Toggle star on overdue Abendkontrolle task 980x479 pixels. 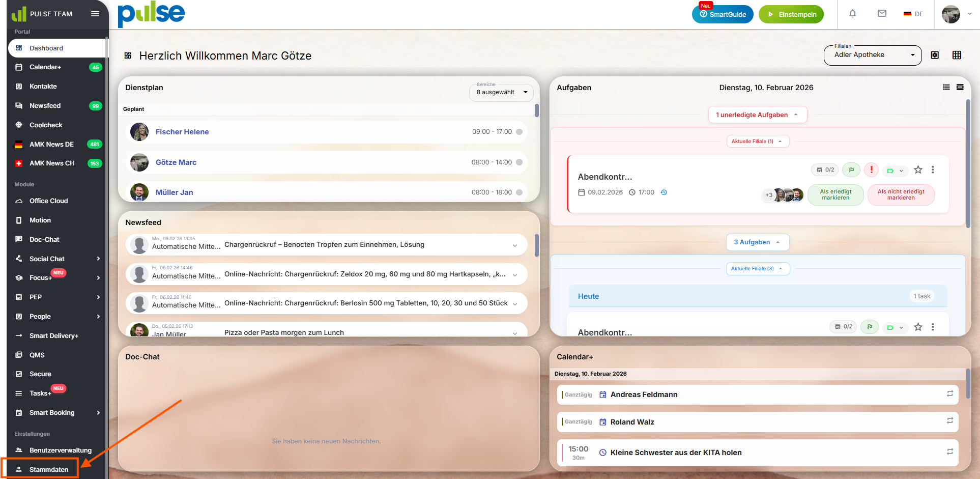click(918, 170)
